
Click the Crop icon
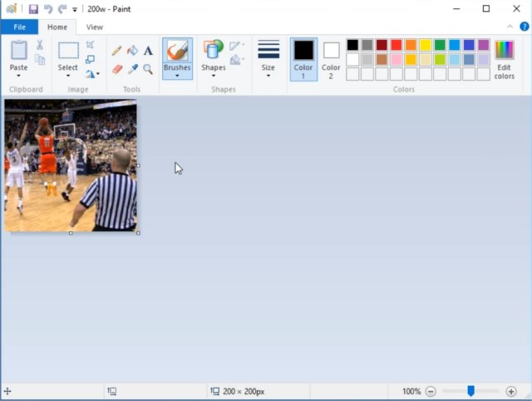90,45
